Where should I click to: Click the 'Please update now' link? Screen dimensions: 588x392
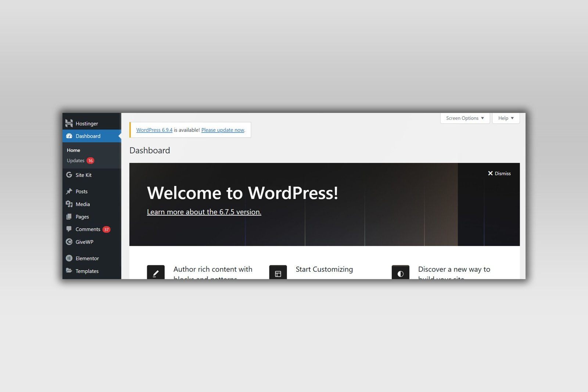tap(223, 130)
